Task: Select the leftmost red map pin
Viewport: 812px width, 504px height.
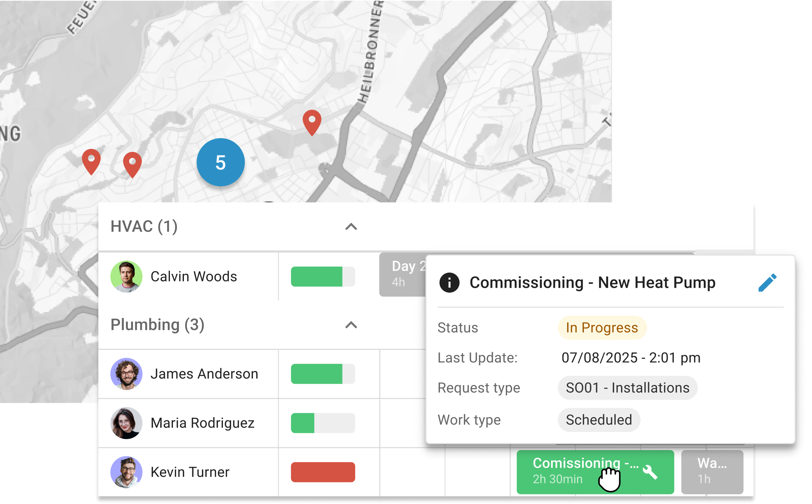Action: pyautogui.click(x=91, y=160)
